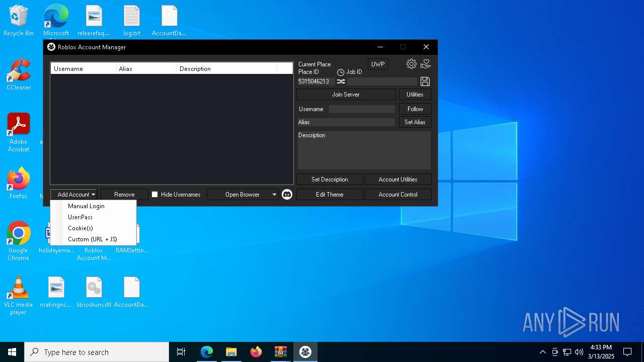Expand the Add Account dropdown arrow
The width and height of the screenshot is (644, 362).
[93, 195]
